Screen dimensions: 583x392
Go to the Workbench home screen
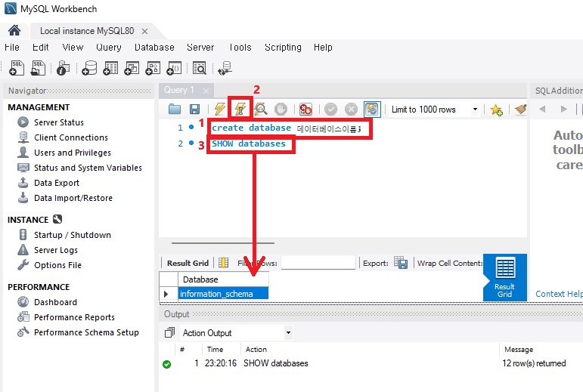click(x=14, y=30)
